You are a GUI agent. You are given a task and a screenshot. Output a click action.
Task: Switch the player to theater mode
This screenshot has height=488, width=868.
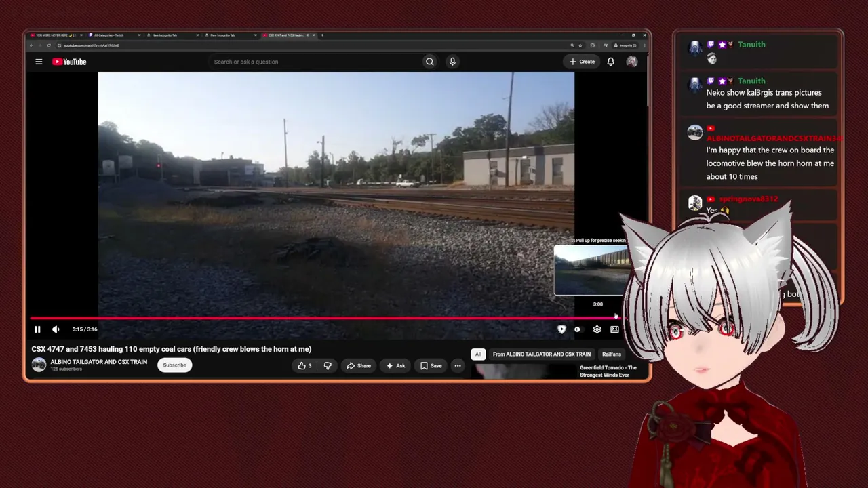pos(614,329)
